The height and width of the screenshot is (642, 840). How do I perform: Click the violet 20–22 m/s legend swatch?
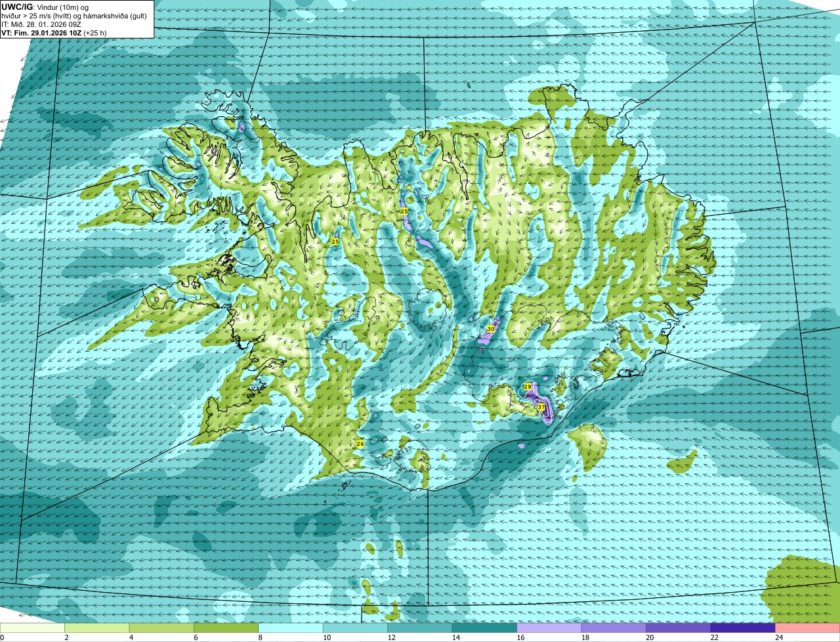(679, 628)
